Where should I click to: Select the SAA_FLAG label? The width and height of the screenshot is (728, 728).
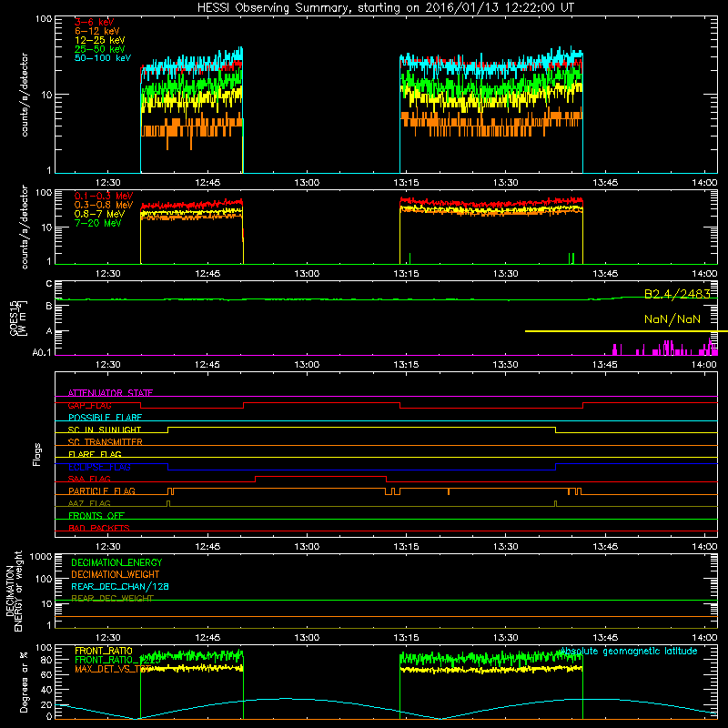point(89,479)
